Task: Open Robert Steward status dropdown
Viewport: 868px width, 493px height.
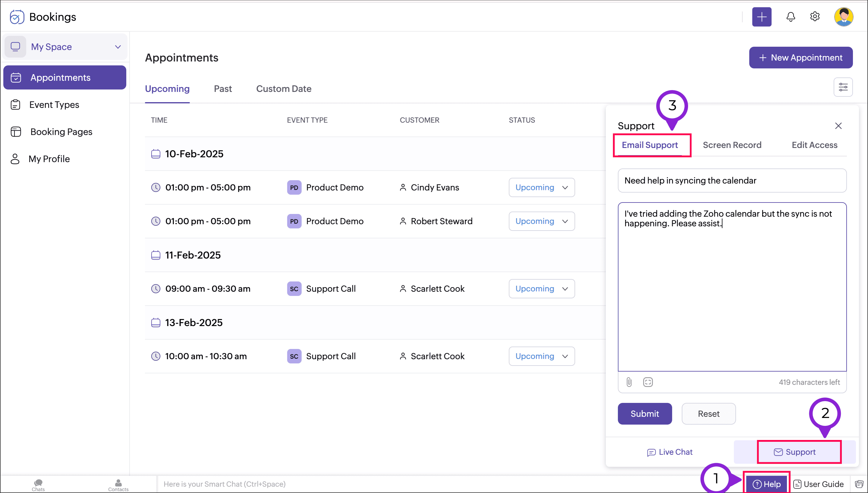Action: 541,221
